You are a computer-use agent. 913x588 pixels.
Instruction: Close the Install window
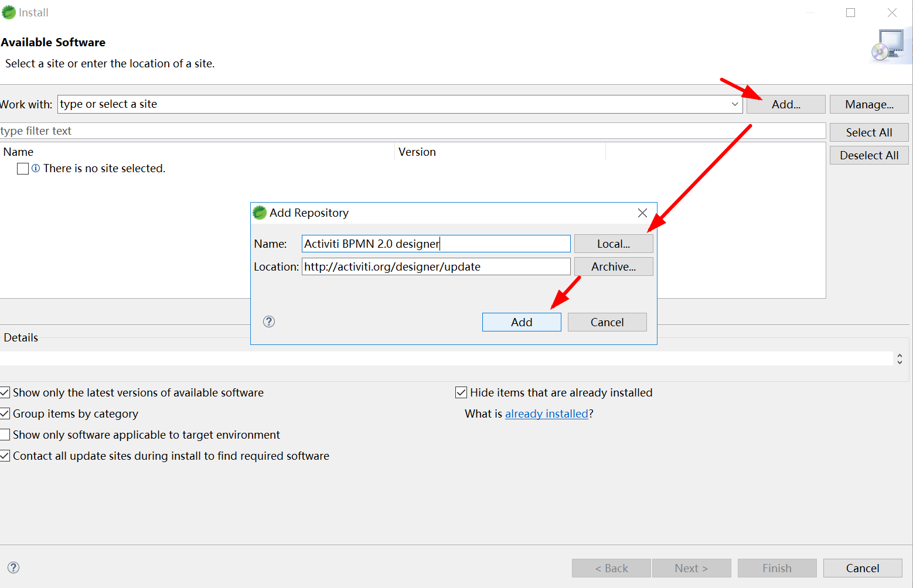[x=892, y=12]
